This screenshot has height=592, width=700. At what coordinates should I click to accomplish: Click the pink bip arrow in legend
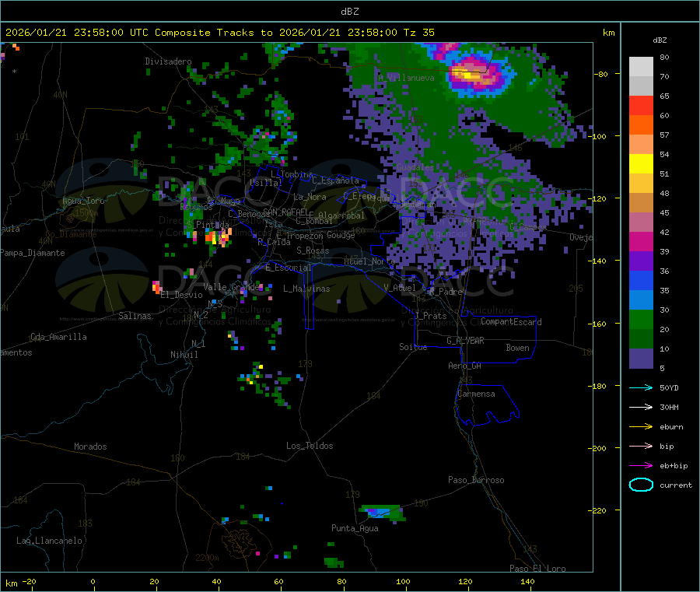(x=641, y=446)
